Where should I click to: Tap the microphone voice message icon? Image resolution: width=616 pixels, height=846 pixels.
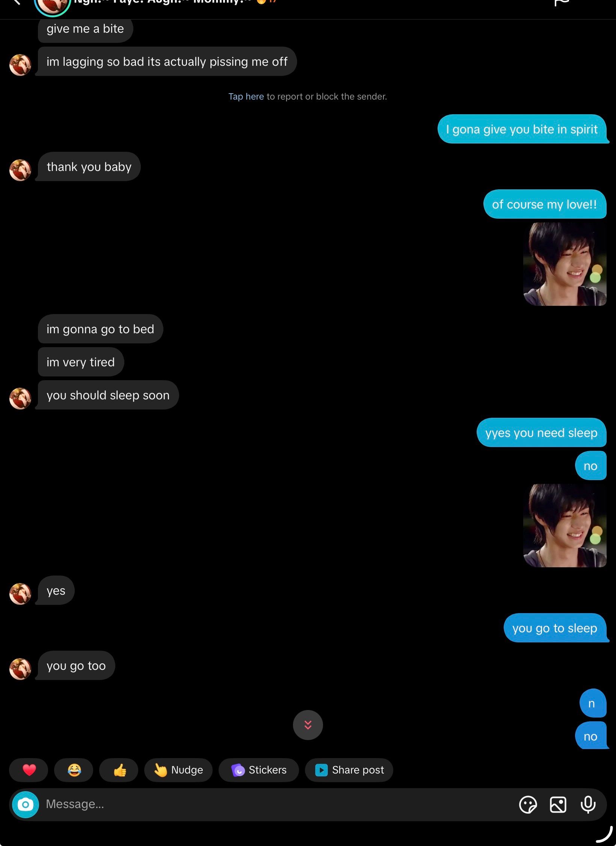coord(588,804)
